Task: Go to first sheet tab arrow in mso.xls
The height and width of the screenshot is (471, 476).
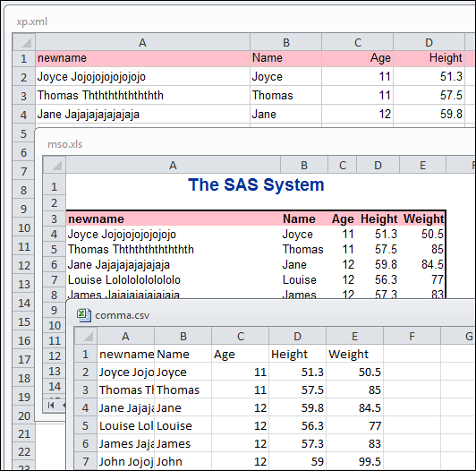Action: (51, 405)
